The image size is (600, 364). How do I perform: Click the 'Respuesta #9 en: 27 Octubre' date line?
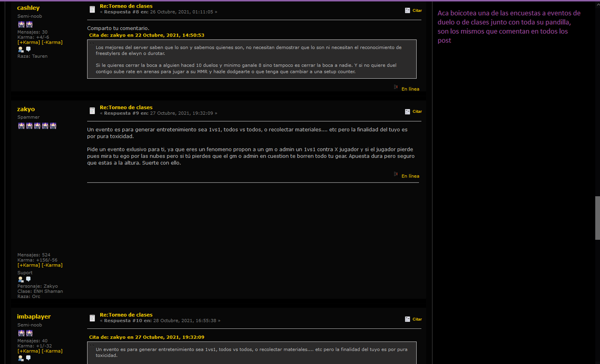pos(158,113)
